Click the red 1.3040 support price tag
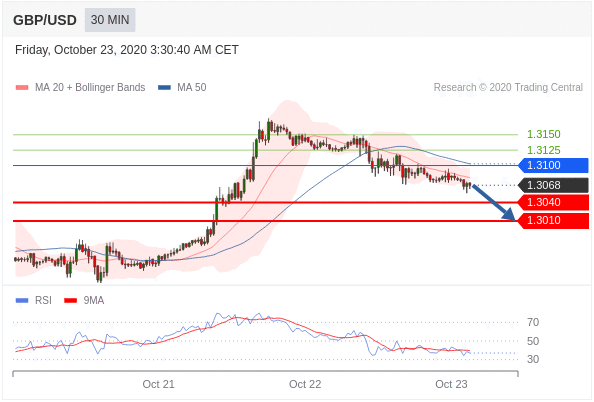 coord(553,202)
